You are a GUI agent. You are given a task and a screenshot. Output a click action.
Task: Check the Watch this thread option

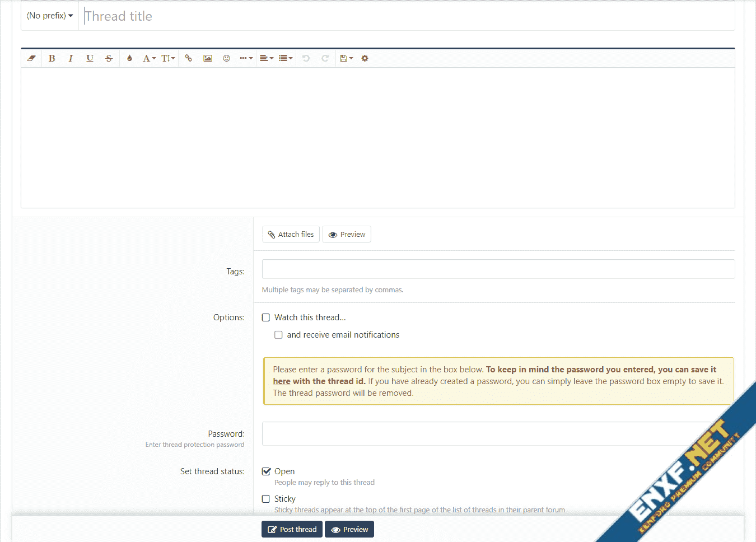(266, 317)
